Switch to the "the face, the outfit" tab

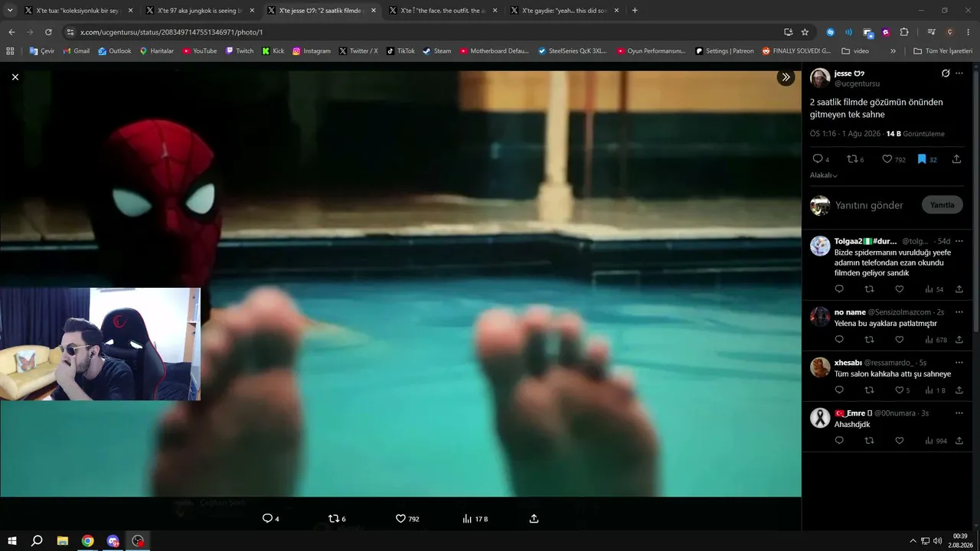[x=443, y=11]
